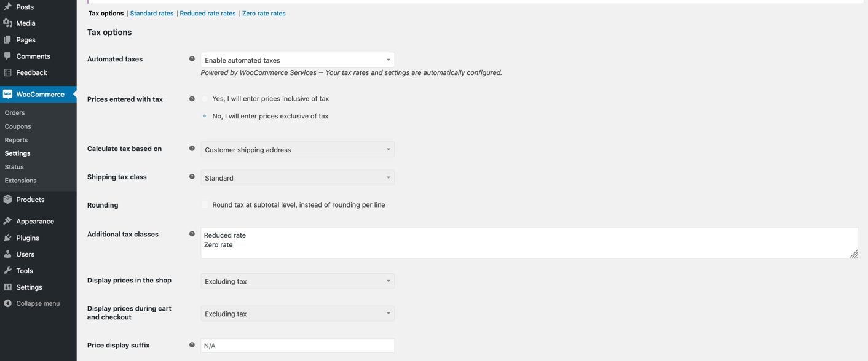Select the Plugins icon in the sidebar
The image size is (868, 361).
click(7, 238)
